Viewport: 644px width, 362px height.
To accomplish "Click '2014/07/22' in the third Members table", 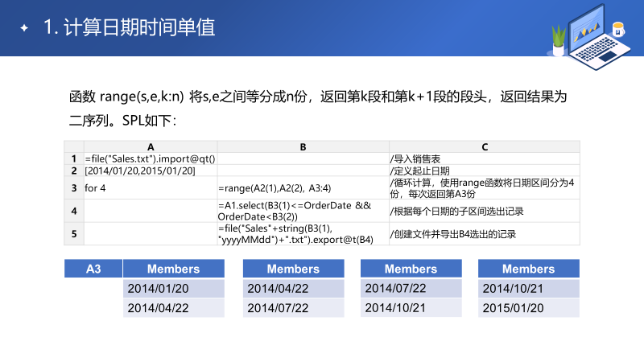I will [411, 289].
